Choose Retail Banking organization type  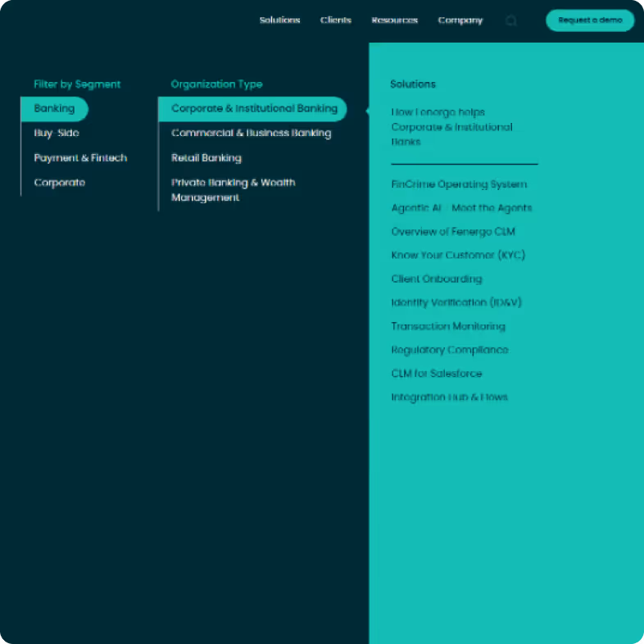(x=206, y=158)
